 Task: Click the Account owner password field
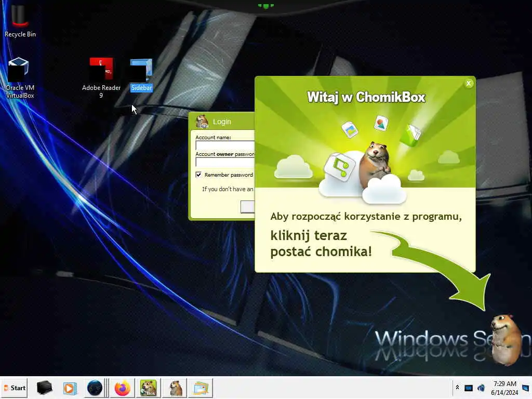(x=225, y=162)
